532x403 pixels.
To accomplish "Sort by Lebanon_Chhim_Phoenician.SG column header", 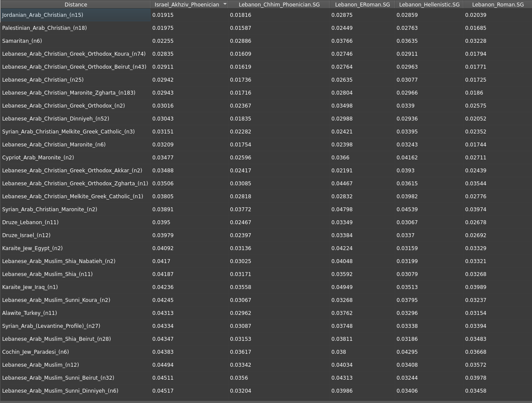I will pos(279,4).
